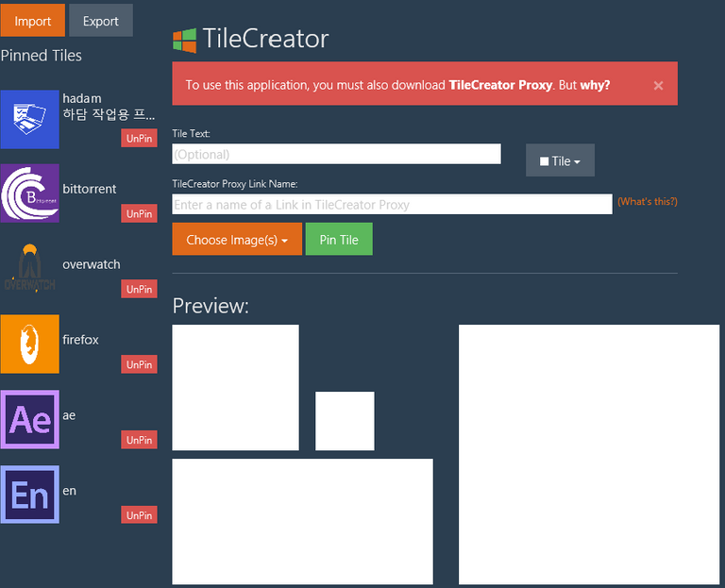Click the large square preview tile
Image resolution: width=725 pixels, height=588 pixels.
point(589,455)
